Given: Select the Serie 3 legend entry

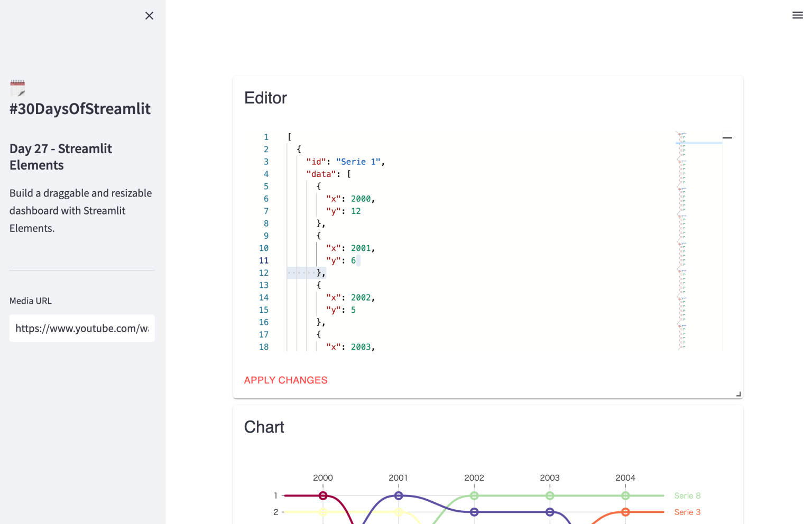Looking at the screenshot, I should tap(687, 512).
